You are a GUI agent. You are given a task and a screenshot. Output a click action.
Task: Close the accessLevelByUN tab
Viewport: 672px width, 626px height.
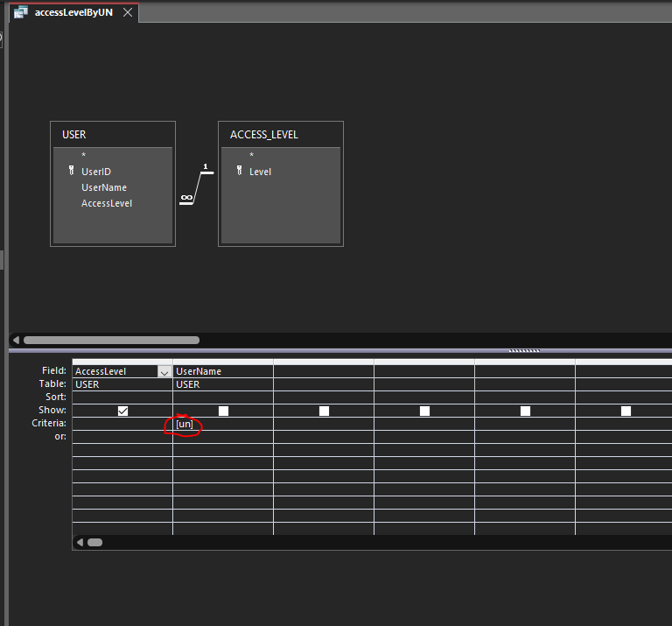(x=128, y=12)
